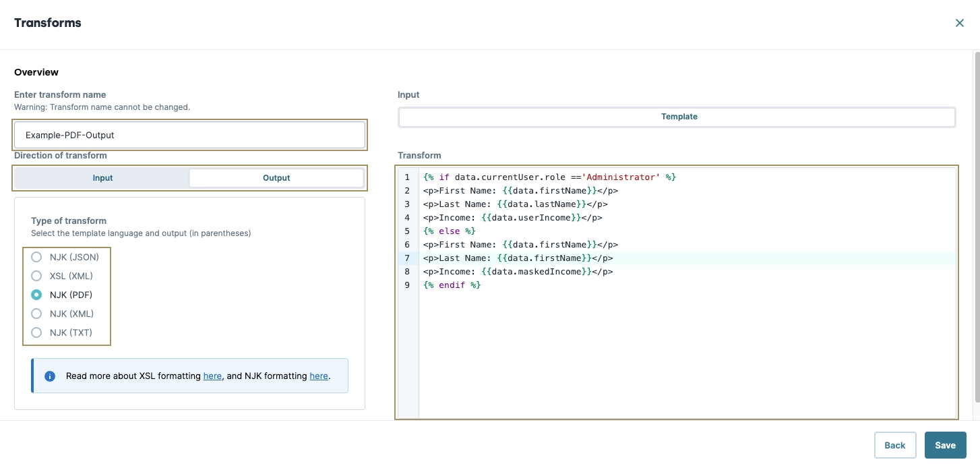
Task: Open the XSL formatting 'here' link
Action: coord(212,376)
